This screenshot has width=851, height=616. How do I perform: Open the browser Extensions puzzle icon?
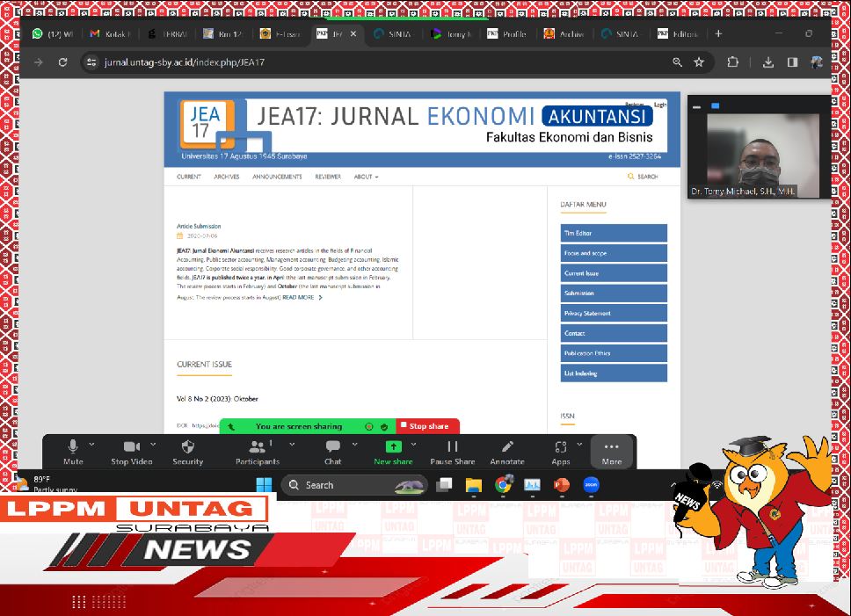click(x=732, y=62)
